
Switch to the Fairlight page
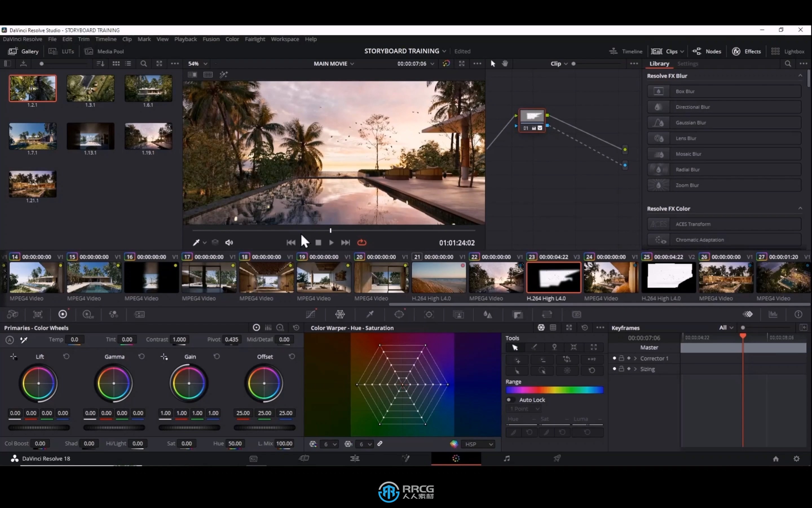pos(507,458)
